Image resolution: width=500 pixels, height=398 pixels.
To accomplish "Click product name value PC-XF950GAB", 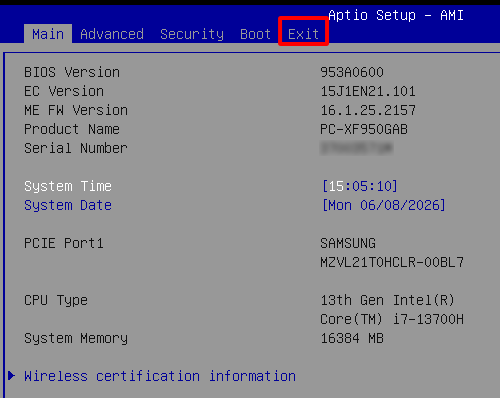I will coord(364,129).
